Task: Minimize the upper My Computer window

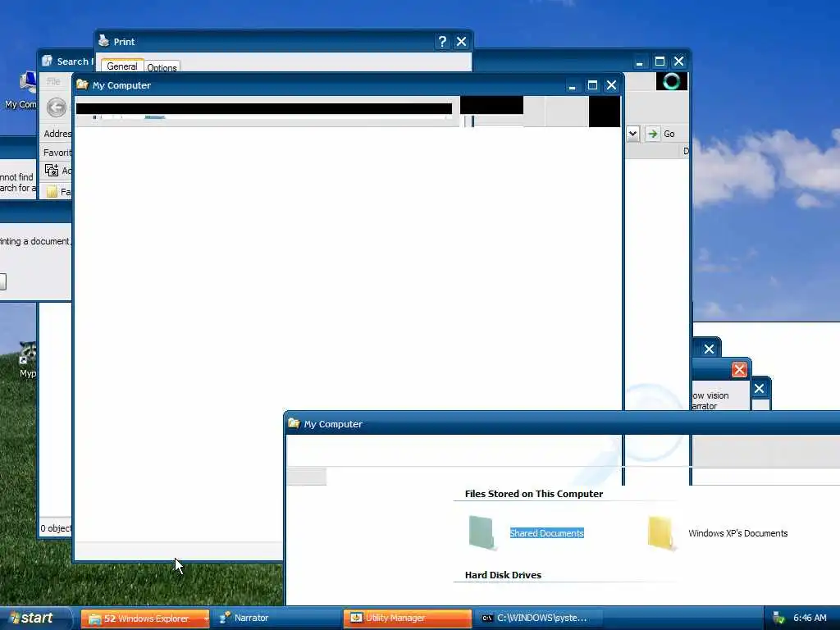Action: 572,85
